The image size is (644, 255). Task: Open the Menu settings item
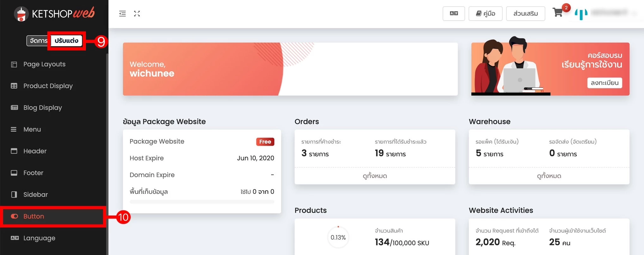coord(32,129)
